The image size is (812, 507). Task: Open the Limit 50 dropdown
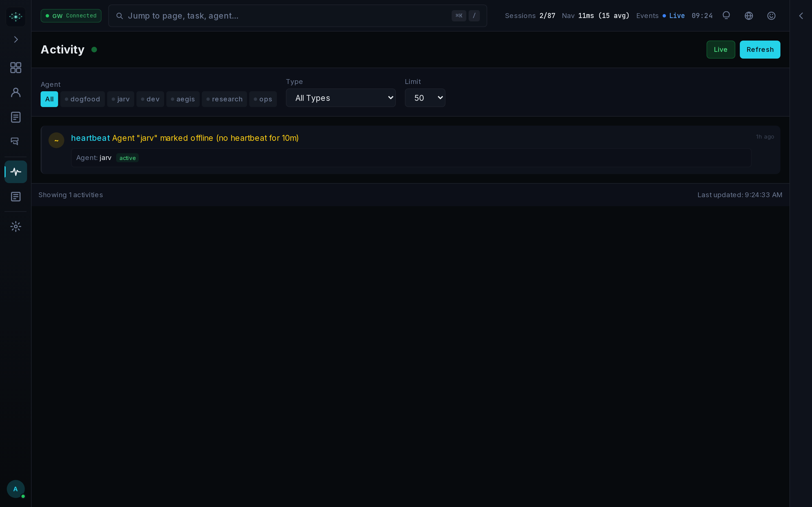click(424, 98)
